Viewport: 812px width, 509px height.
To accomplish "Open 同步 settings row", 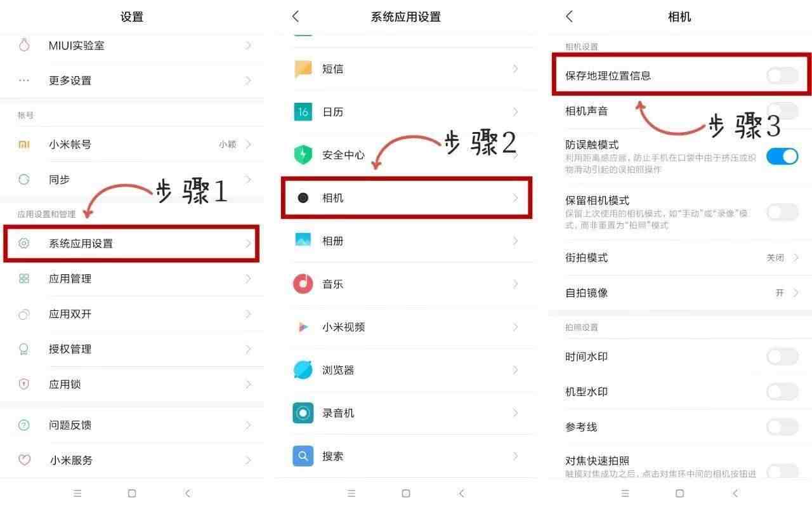I will [132, 180].
